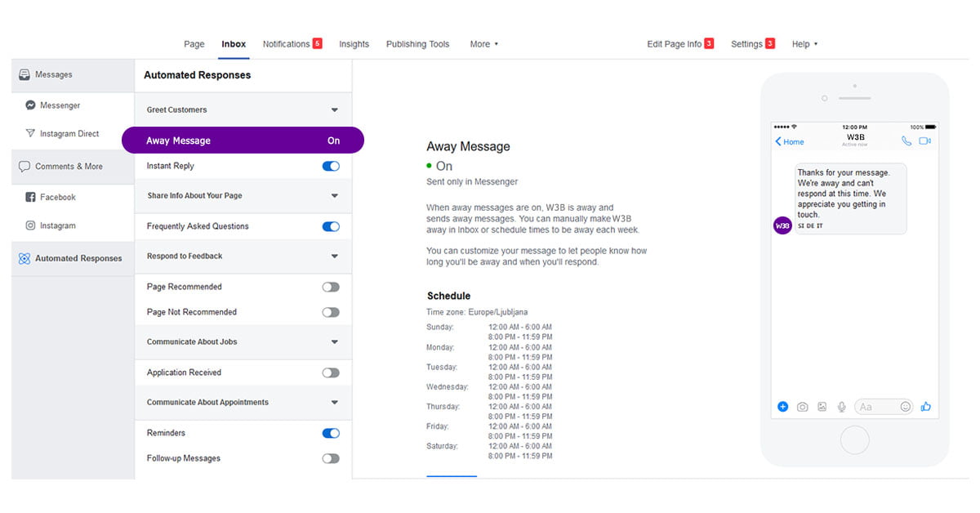The image size is (980, 513).
Task: Select Instagram Direct in the sidebar
Action: click(x=69, y=134)
